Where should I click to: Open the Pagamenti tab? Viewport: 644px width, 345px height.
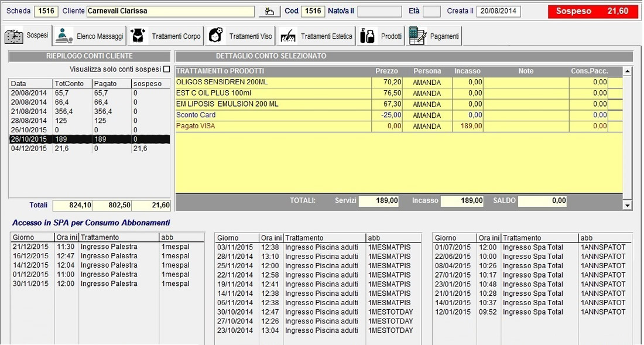click(434, 36)
